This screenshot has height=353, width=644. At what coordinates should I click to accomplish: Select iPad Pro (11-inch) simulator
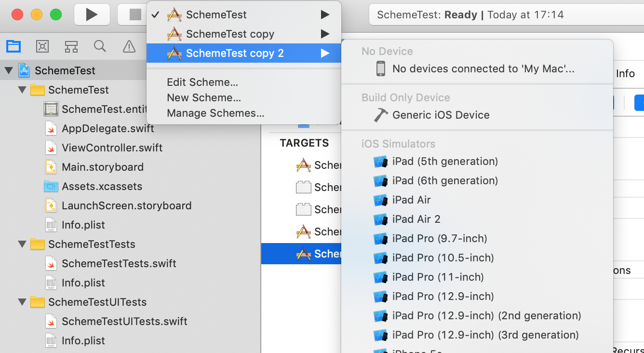pos(438,277)
